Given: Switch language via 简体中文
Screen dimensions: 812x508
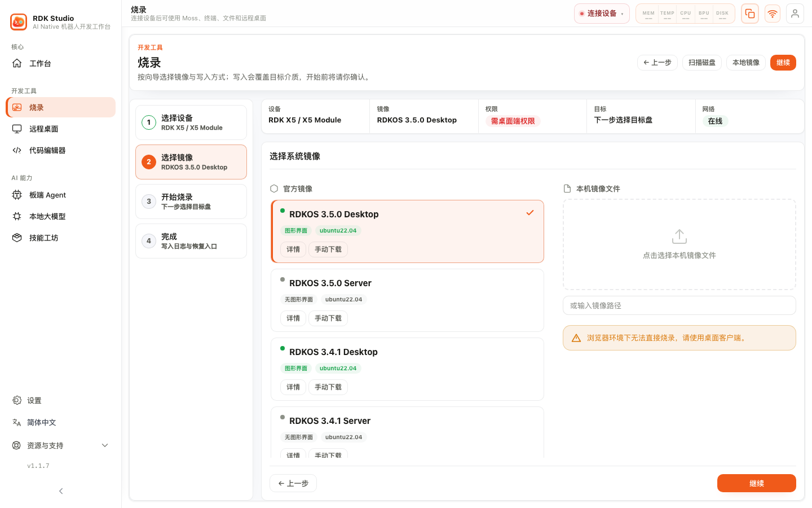Looking at the screenshot, I should tap(61, 422).
